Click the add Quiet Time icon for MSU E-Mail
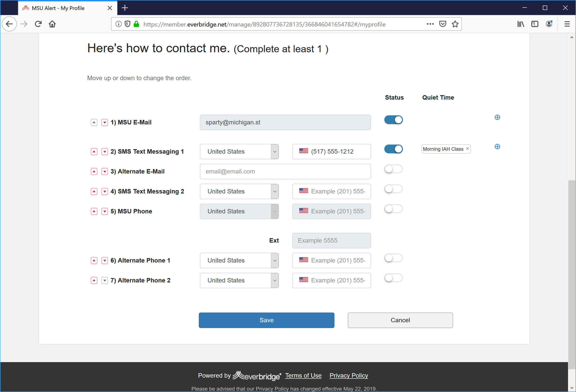576x392 pixels. [x=497, y=117]
